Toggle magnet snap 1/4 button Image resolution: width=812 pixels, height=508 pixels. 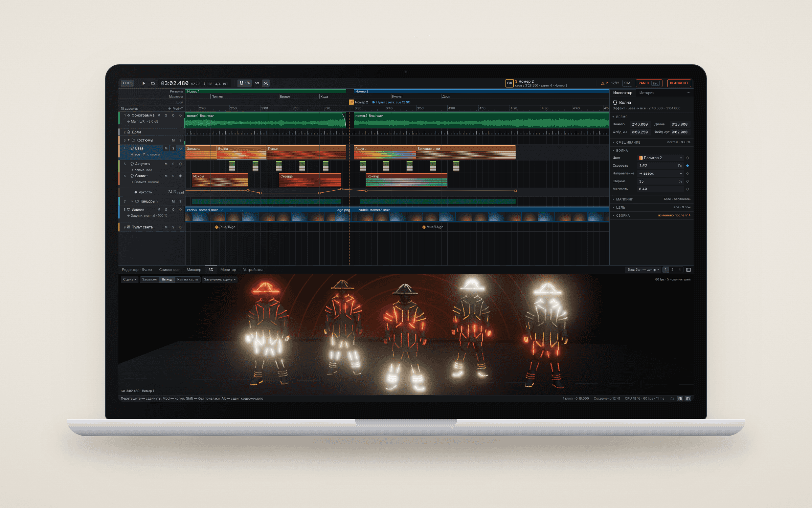(x=244, y=83)
